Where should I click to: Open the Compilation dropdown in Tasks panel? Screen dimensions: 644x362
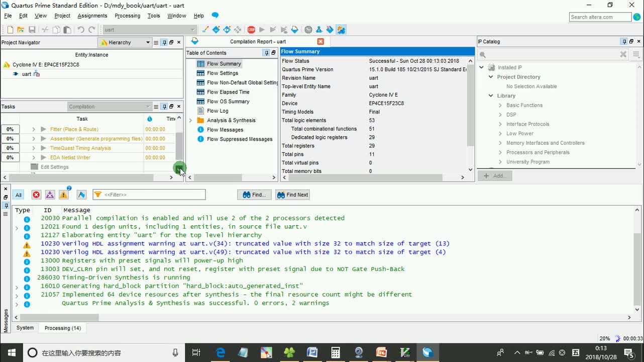pos(110,107)
